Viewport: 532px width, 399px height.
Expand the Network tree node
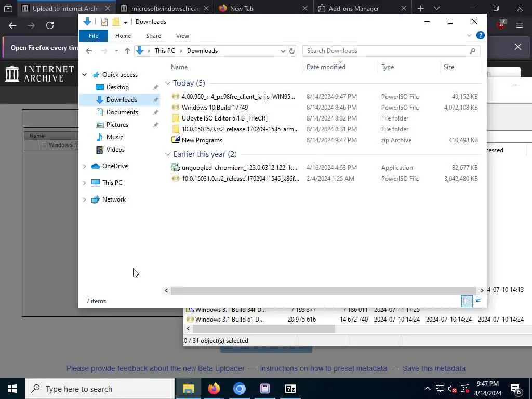point(85,199)
